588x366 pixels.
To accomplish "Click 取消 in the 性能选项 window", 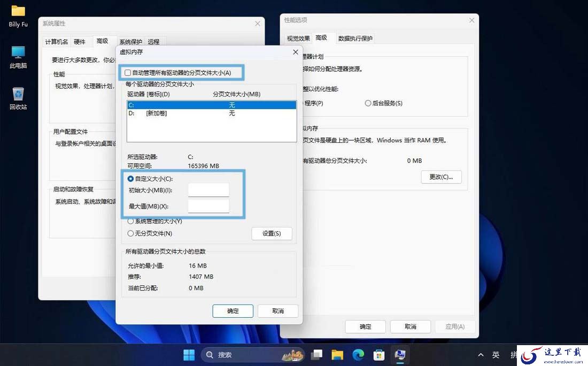I will click(410, 326).
